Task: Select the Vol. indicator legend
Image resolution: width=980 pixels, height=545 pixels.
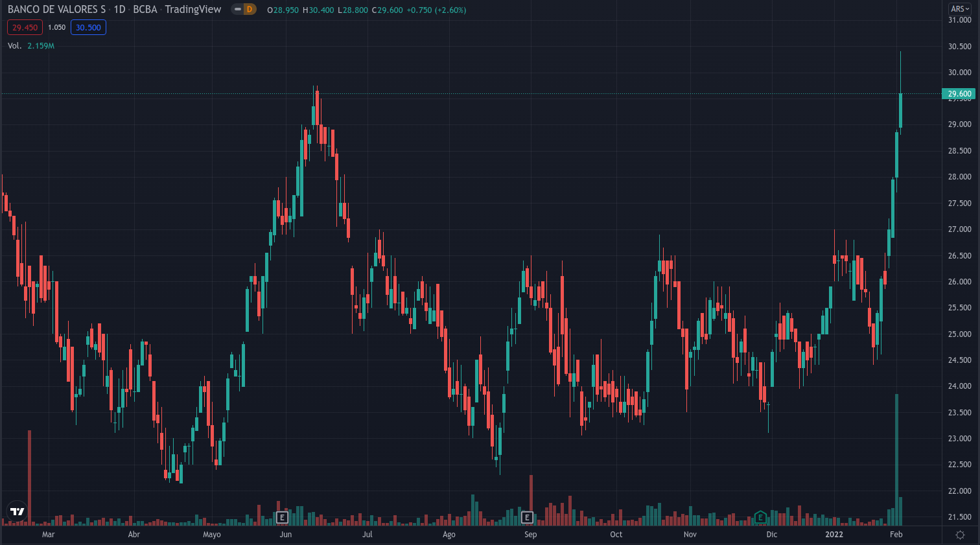Action: click(15, 46)
